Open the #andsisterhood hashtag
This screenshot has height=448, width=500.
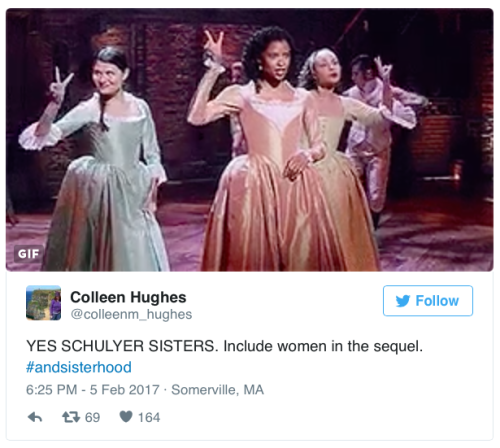click(x=79, y=367)
